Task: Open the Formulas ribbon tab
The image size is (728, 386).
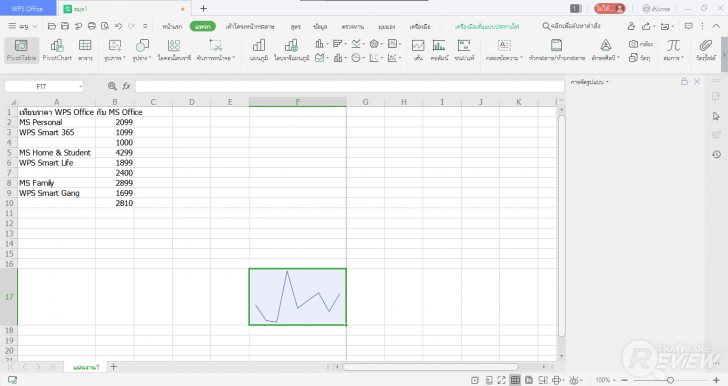Action: [x=295, y=26]
